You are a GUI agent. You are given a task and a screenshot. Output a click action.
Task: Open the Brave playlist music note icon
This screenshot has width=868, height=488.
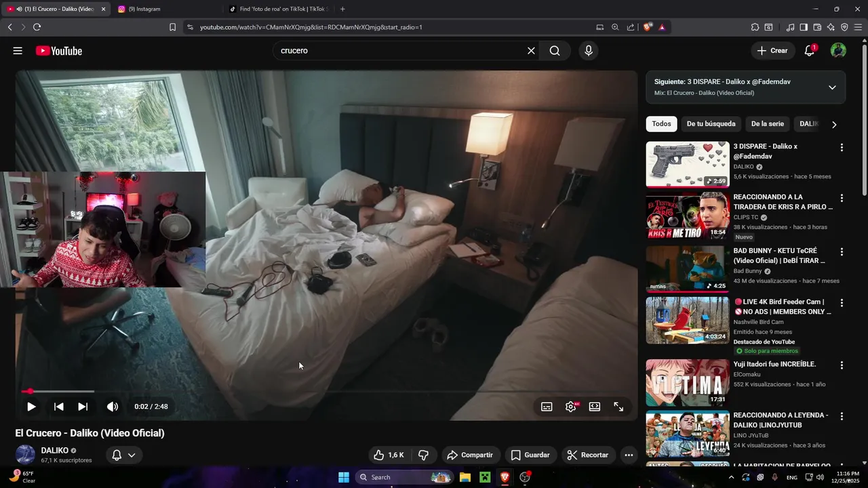tap(790, 27)
